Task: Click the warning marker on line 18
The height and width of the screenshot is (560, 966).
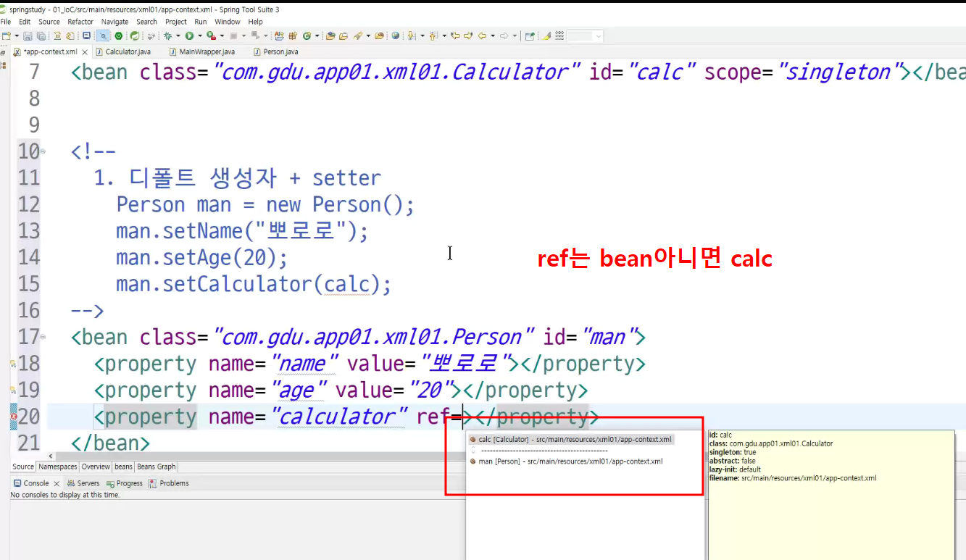Action: [x=14, y=363]
